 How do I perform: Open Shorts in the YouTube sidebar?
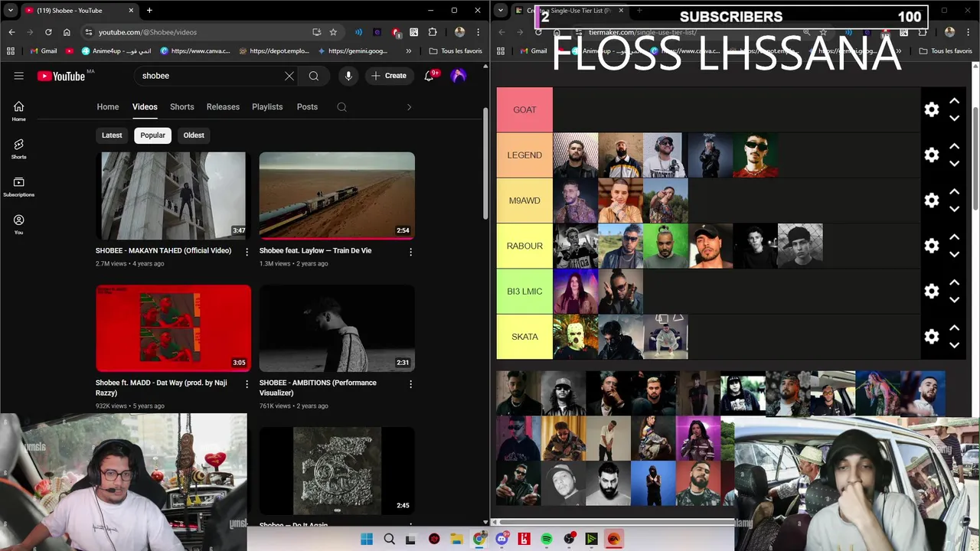[x=18, y=149]
